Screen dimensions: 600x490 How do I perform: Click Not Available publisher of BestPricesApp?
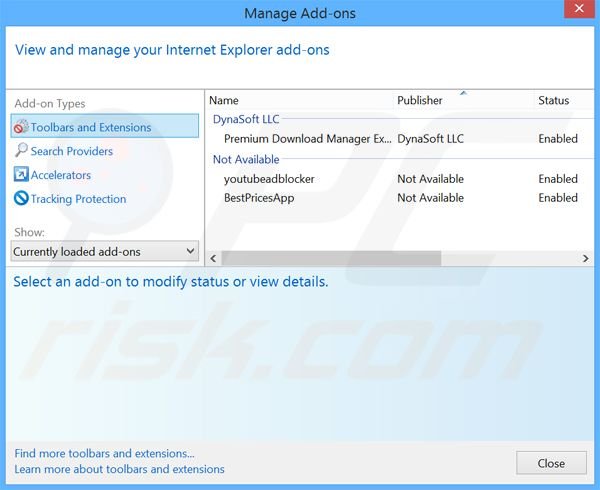click(x=430, y=198)
